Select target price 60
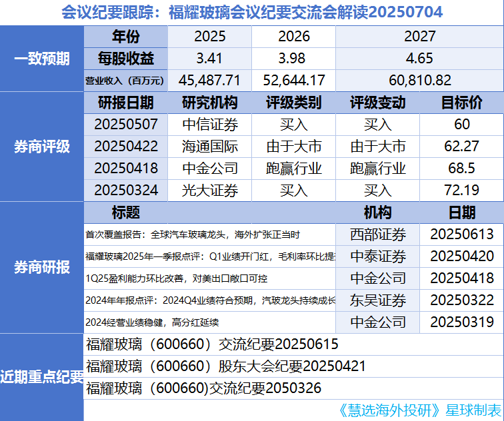This screenshot has width=504, height=421. pyautogui.click(x=462, y=125)
